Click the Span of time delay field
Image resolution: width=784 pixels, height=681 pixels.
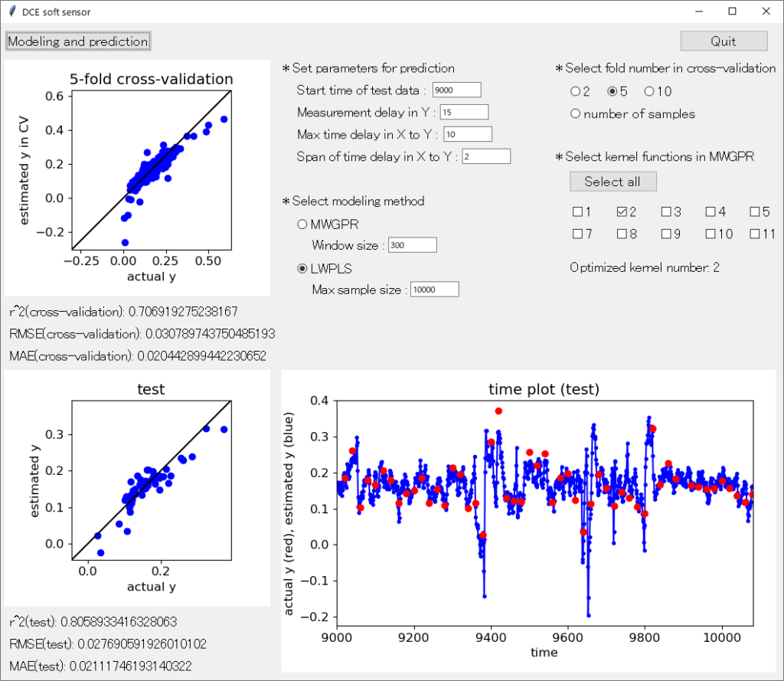[x=486, y=156]
